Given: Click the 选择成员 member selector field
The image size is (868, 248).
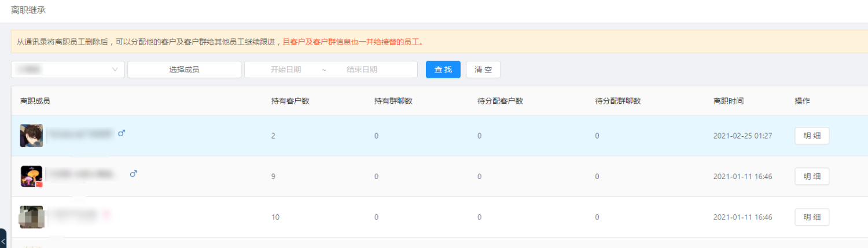Looking at the screenshot, I should click(184, 70).
